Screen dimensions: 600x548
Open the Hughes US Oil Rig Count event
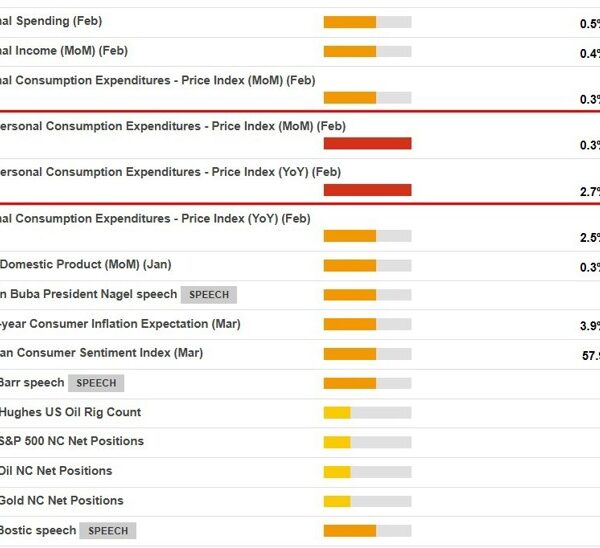(70, 412)
